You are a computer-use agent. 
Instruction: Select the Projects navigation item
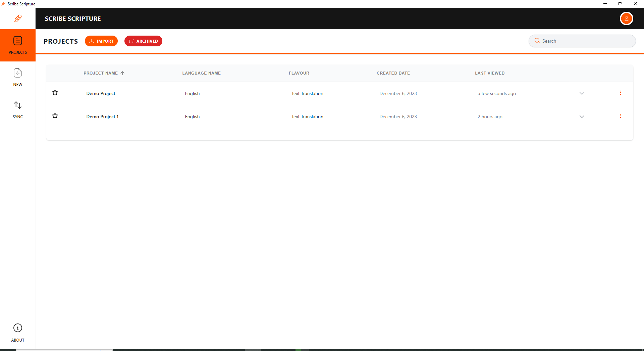[18, 45]
